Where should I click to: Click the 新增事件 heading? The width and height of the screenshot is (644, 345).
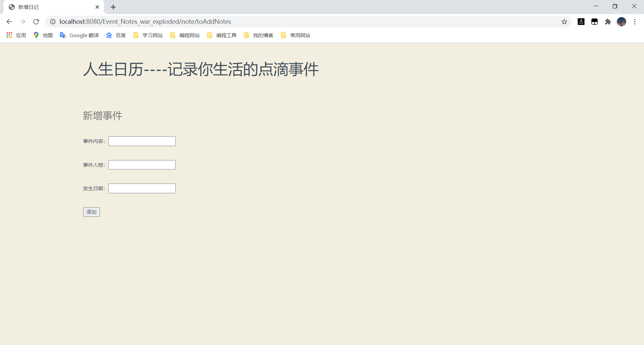103,116
